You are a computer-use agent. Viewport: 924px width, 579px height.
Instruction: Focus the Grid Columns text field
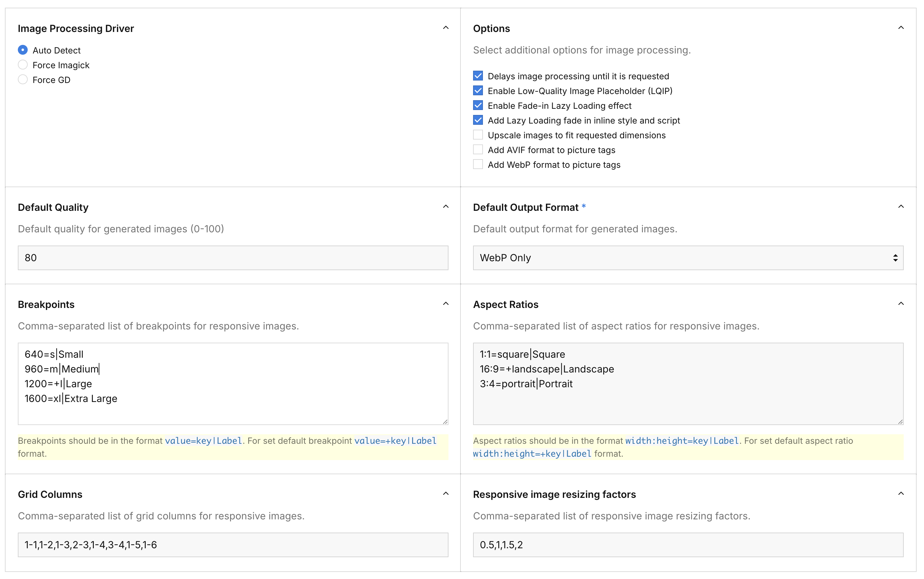233,545
